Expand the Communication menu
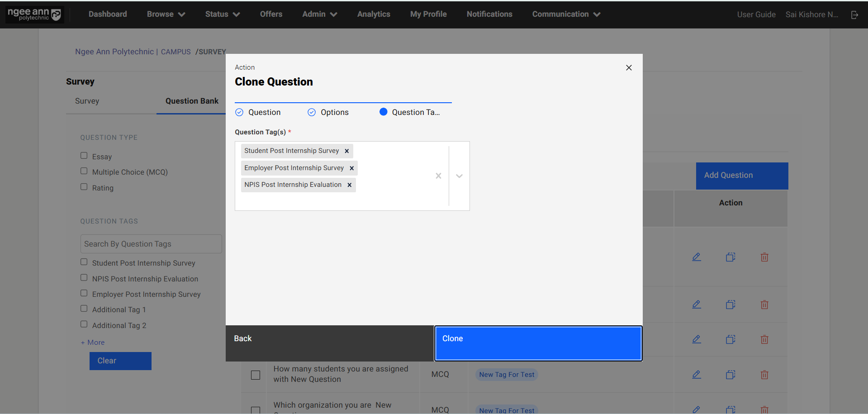 point(566,14)
